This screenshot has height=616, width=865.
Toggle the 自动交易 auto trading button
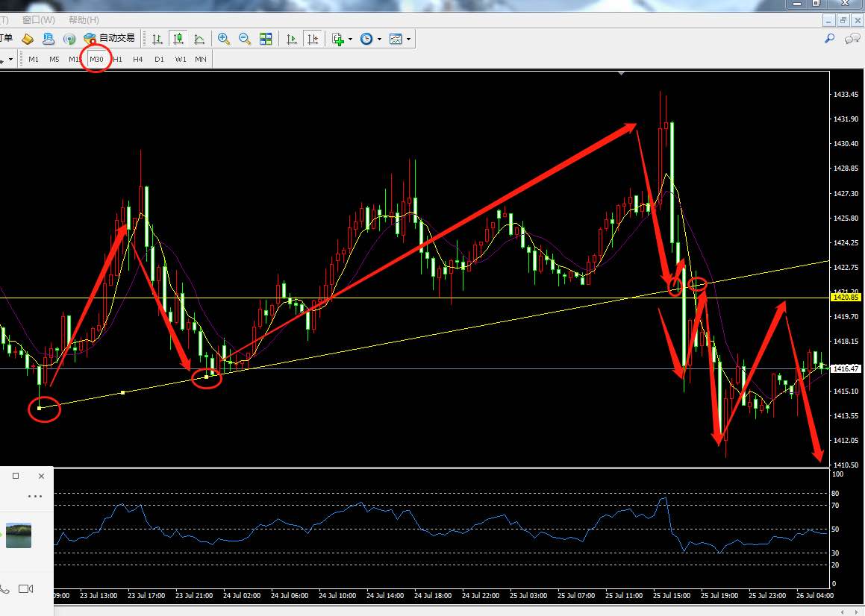coord(109,38)
